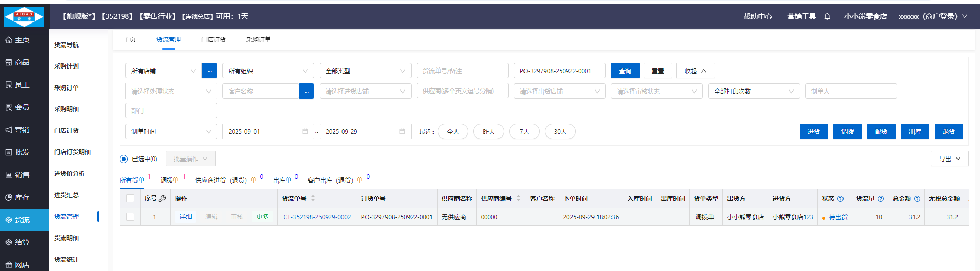Click the help icon next to 总金额
The width and height of the screenshot is (980, 271).
pos(917,199)
